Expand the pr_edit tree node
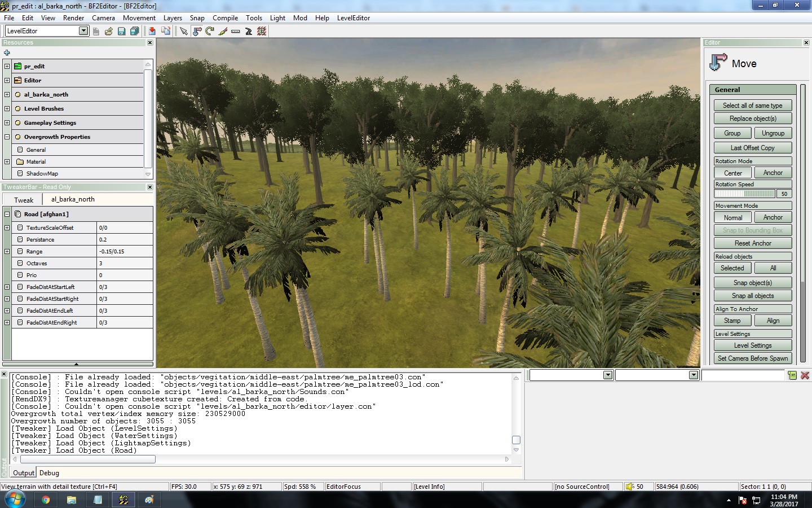 point(7,66)
